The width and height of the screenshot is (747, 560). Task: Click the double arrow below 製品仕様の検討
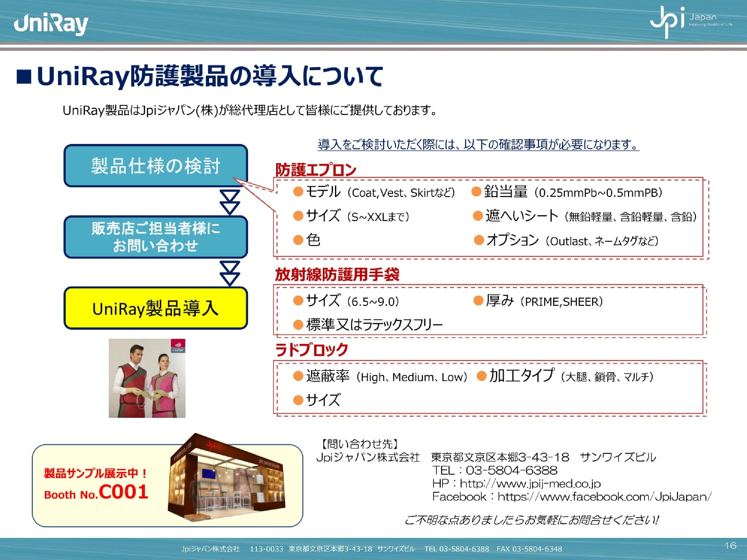tap(230, 202)
